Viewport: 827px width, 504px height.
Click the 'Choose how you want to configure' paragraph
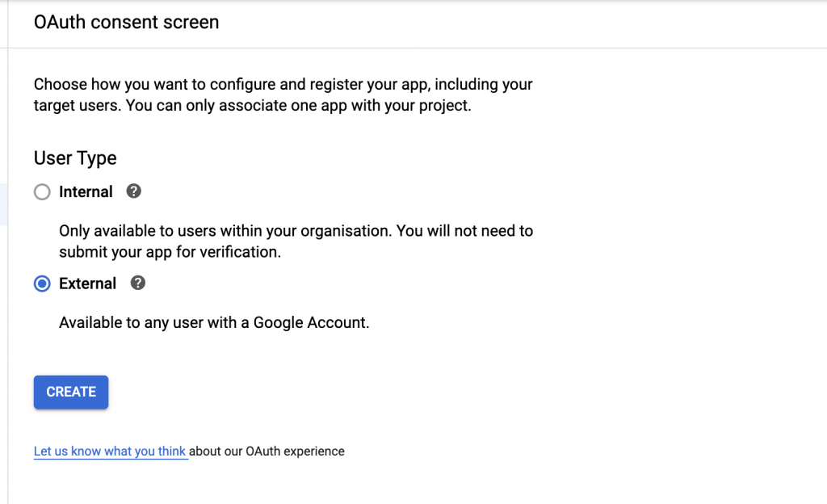pyautogui.click(x=283, y=94)
